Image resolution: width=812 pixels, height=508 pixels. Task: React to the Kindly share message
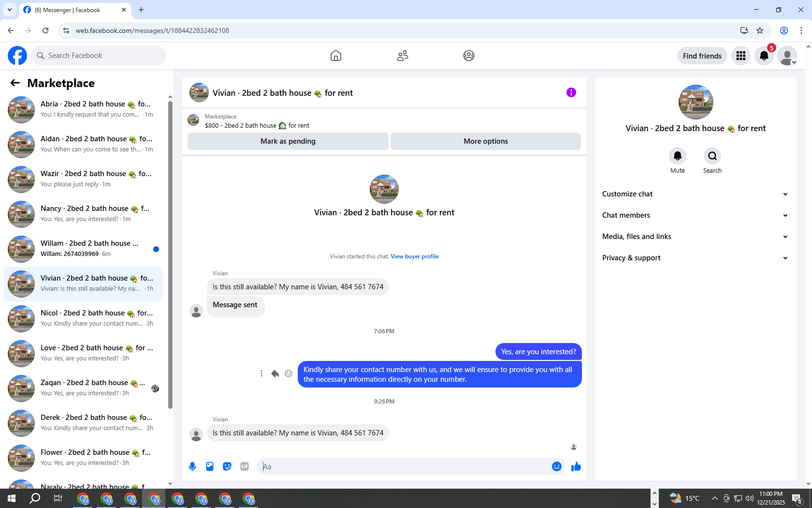click(x=289, y=374)
